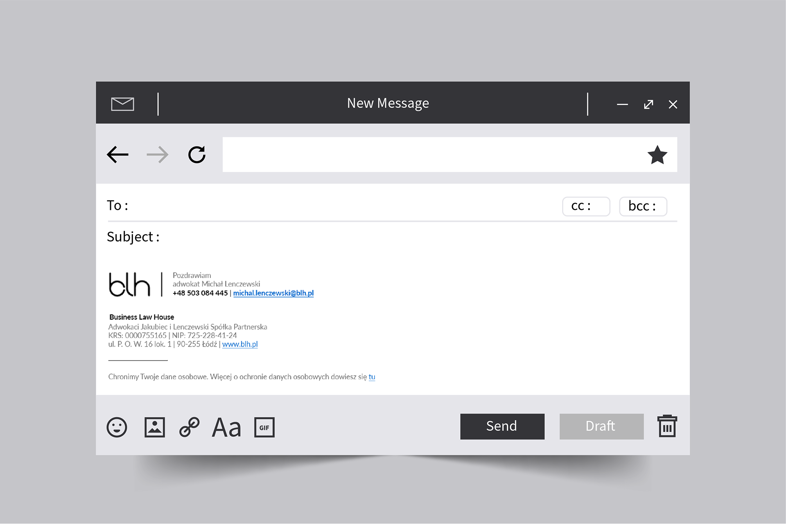Open the www.blh.pl website link

[240, 344]
